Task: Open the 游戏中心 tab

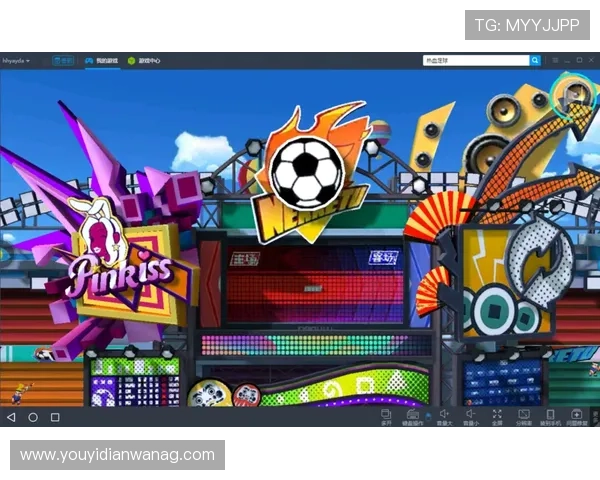Action: pyautogui.click(x=144, y=60)
